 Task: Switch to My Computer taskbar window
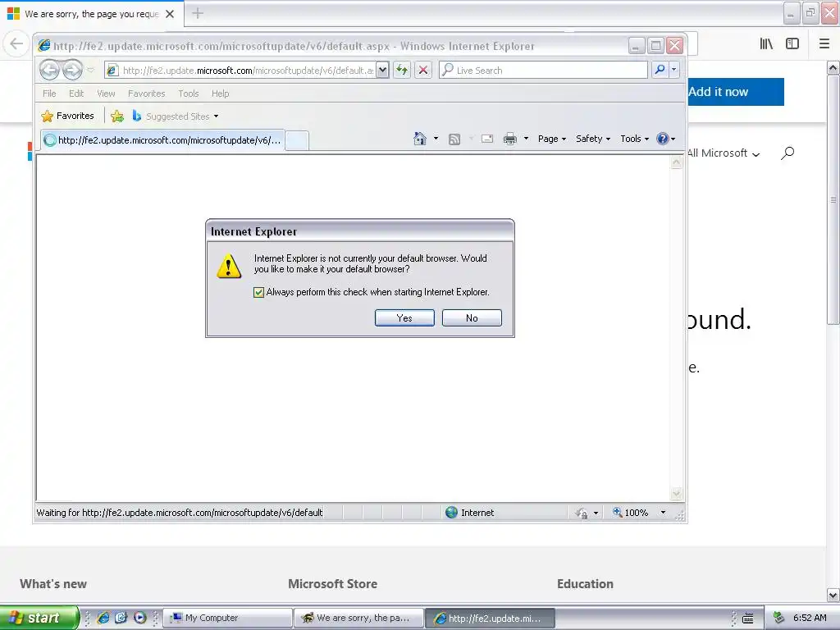tap(228, 618)
